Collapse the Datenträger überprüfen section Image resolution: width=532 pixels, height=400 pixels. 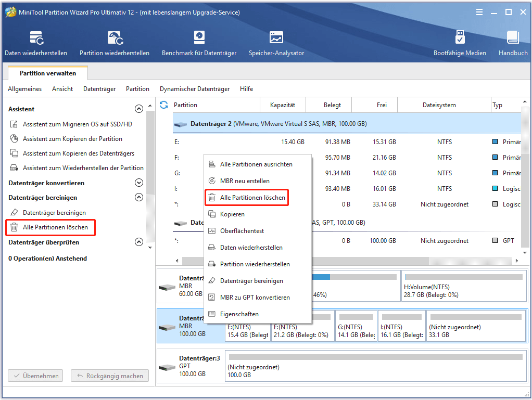pos(139,242)
